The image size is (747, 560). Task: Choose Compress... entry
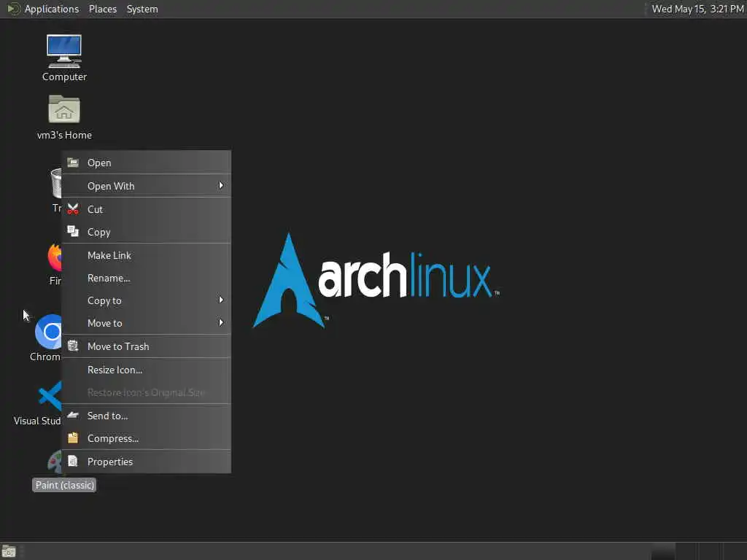[x=146, y=438]
